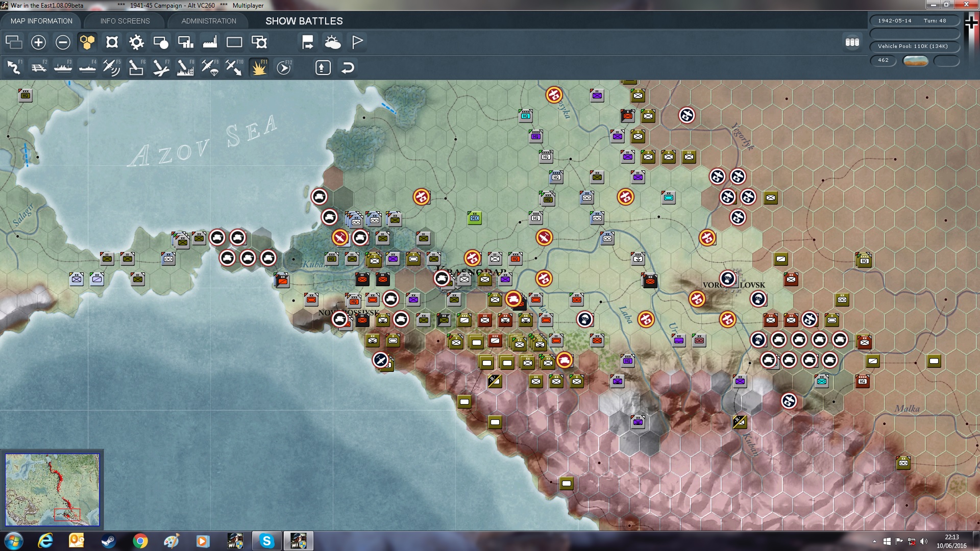The height and width of the screenshot is (551, 980).
Task: Expand the MAP INFORMATION tab
Action: pyautogui.click(x=41, y=21)
